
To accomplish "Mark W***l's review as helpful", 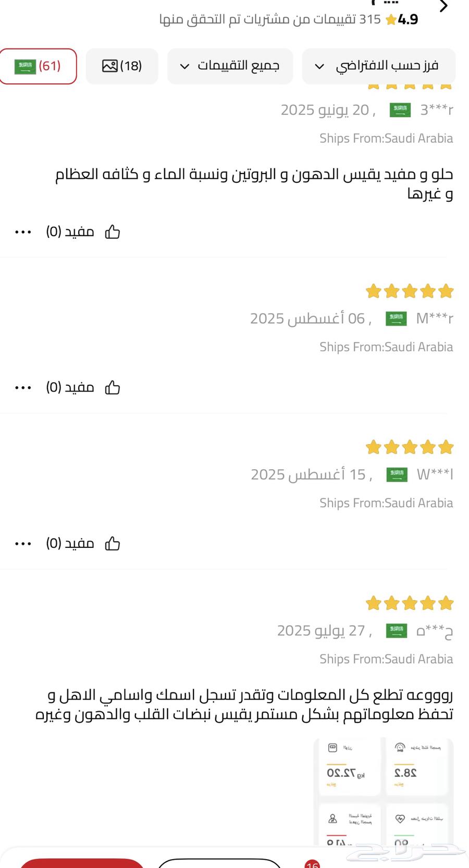I will click(113, 544).
